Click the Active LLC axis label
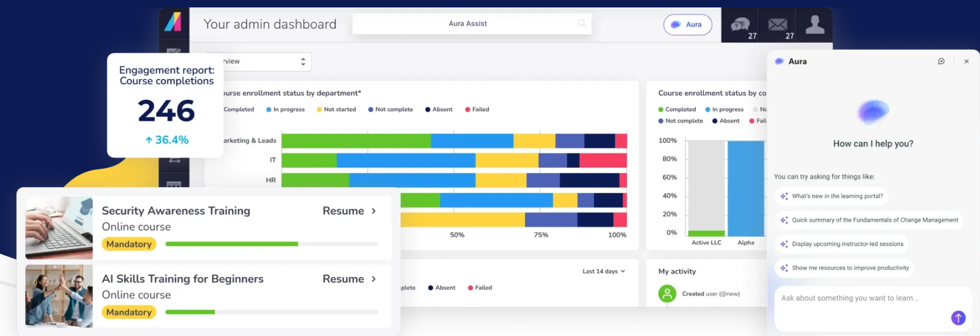This screenshot has width=980, height=336. pyautogui.click(x=707, y=242)
